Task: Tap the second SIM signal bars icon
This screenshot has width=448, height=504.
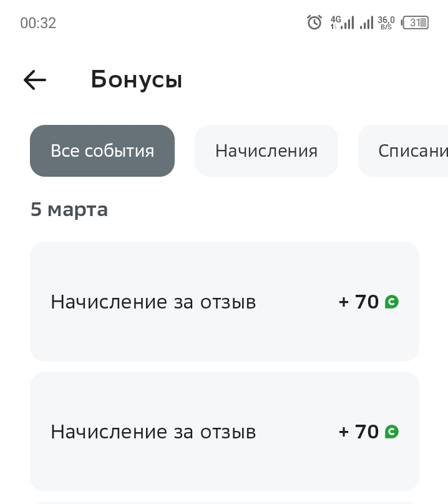Action: (x=367, y=22)
